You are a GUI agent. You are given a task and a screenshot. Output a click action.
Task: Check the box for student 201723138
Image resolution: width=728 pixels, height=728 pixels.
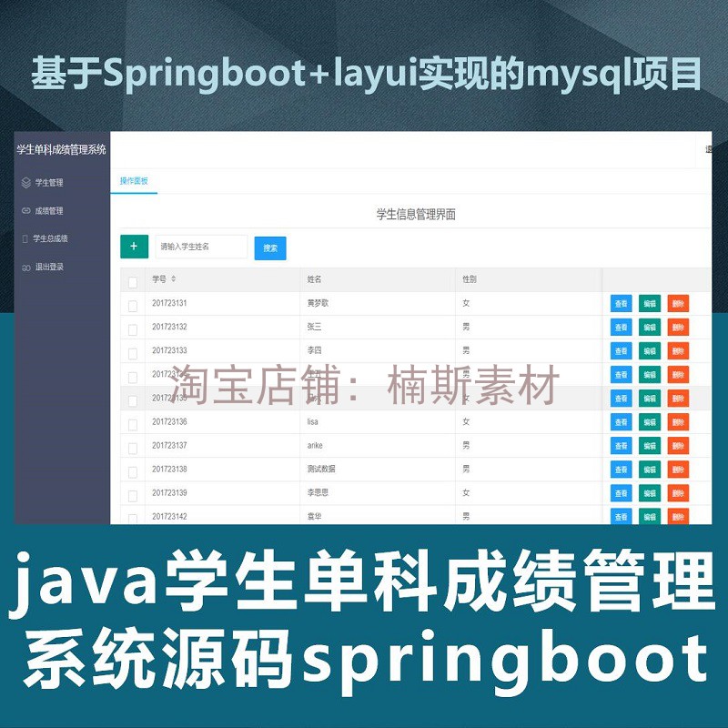coord(133,472)
